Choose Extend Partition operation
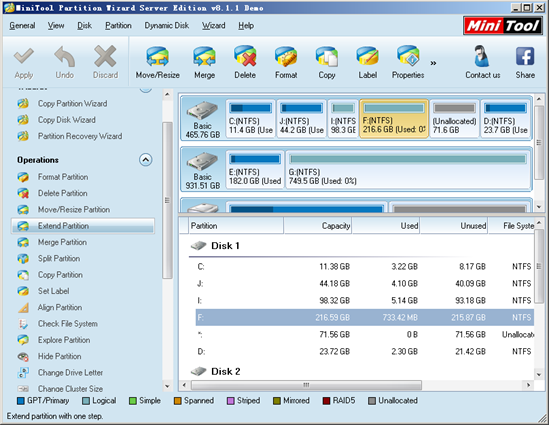 pos(83,226)
